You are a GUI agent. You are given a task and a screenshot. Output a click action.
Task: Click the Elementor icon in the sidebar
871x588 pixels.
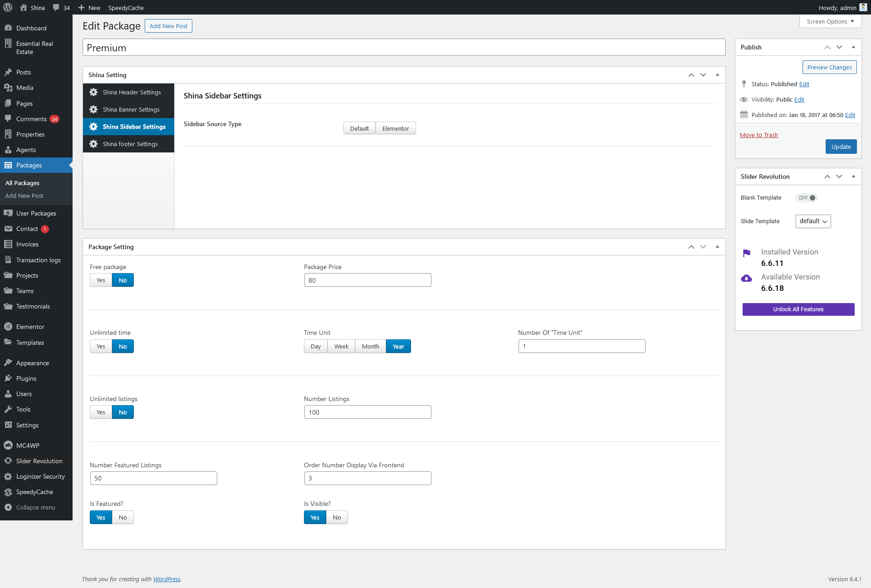(x=8, y=327)
